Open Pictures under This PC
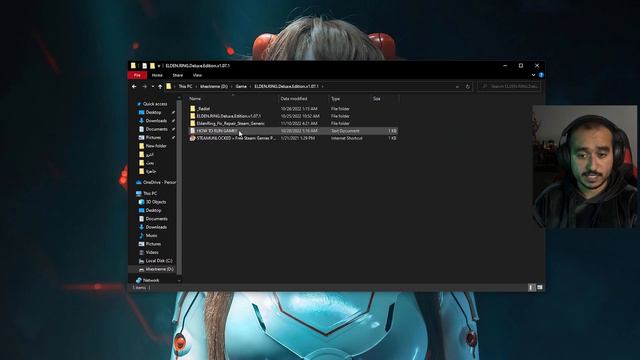Image resolution: width=640 pixels, height=360 pixels. (153, 244)
